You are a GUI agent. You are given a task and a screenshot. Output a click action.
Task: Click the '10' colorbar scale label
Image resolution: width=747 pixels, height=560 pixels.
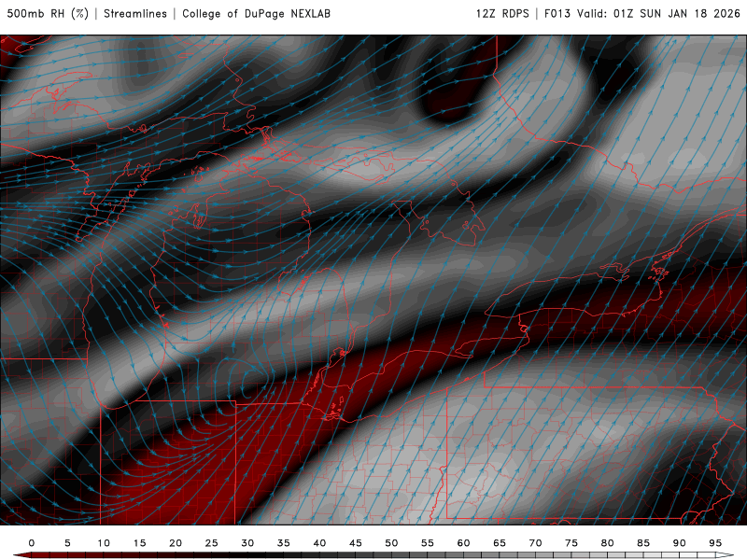click(x=104, y=543)
